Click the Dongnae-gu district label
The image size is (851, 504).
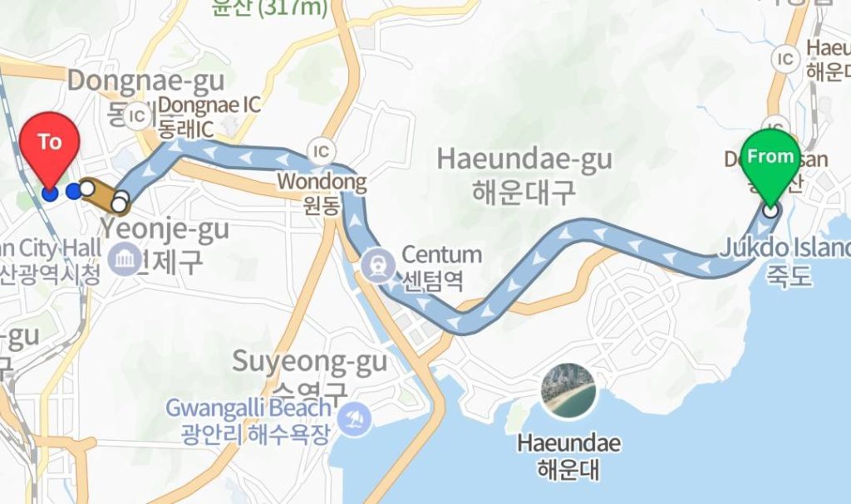click(145, 81)
